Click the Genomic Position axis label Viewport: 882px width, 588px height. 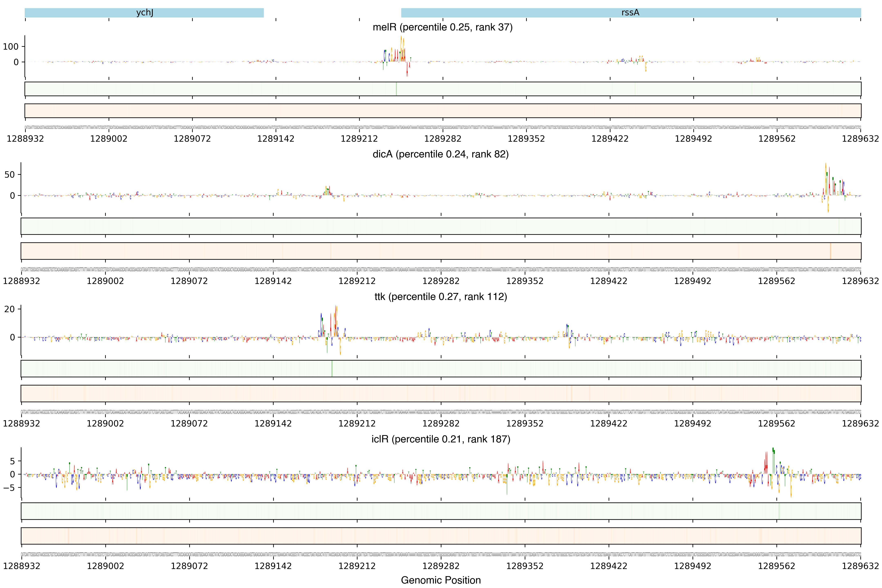tap(441, 580)
